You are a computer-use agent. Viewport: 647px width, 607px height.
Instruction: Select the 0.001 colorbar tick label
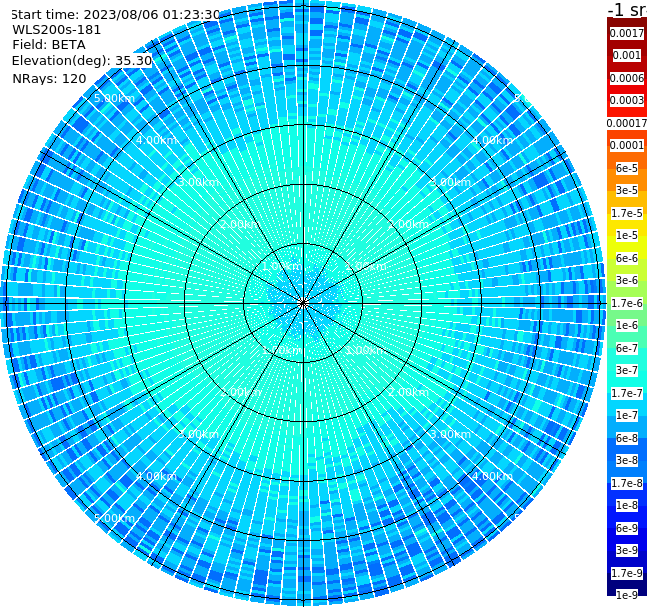click(x=627, y=55)
